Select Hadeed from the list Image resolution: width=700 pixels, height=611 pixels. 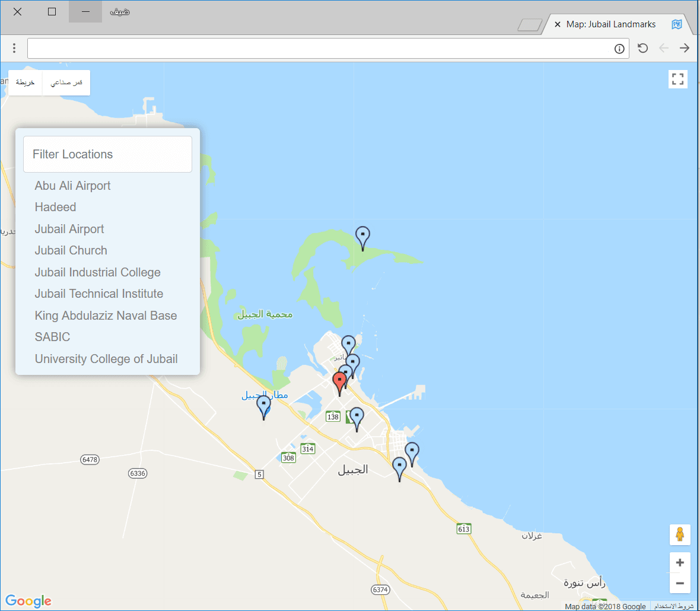point(55,207)
